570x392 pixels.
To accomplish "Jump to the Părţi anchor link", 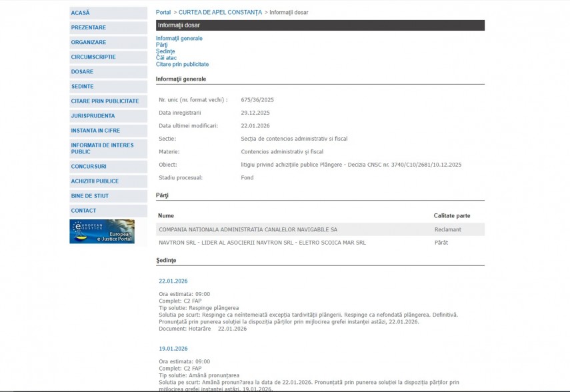I will click(162, 45).
